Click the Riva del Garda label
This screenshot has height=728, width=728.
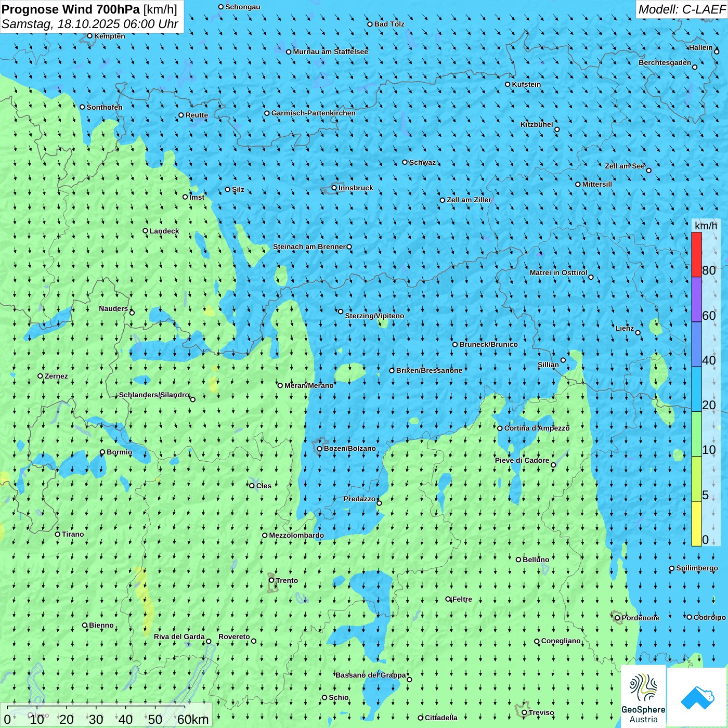pos(179,636)
